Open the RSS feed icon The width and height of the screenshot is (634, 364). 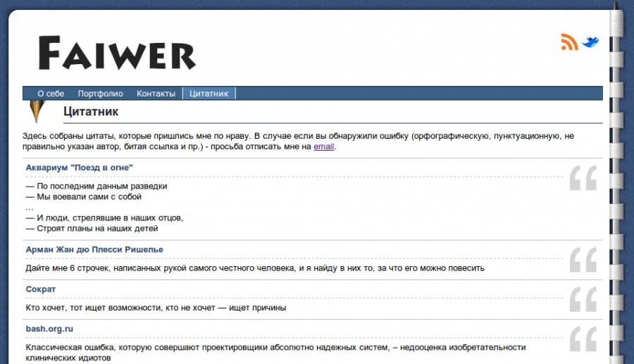pos(569,42)
